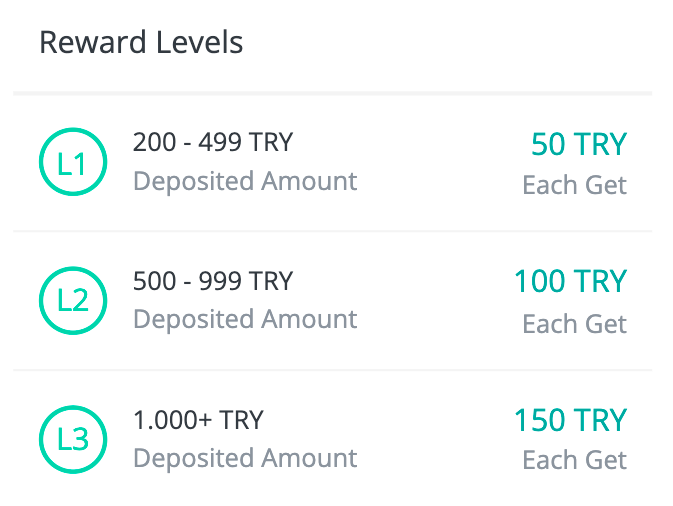Click the L3 level badge icon
The height and width of the screenshot is (506, 673).
coord(73,439)
